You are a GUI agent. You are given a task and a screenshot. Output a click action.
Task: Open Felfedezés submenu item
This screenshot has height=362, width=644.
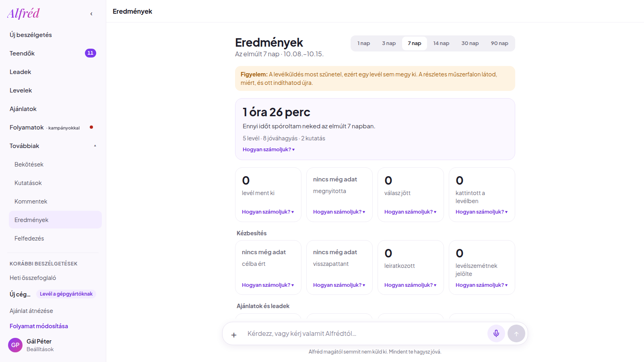[x=55, y=239]
